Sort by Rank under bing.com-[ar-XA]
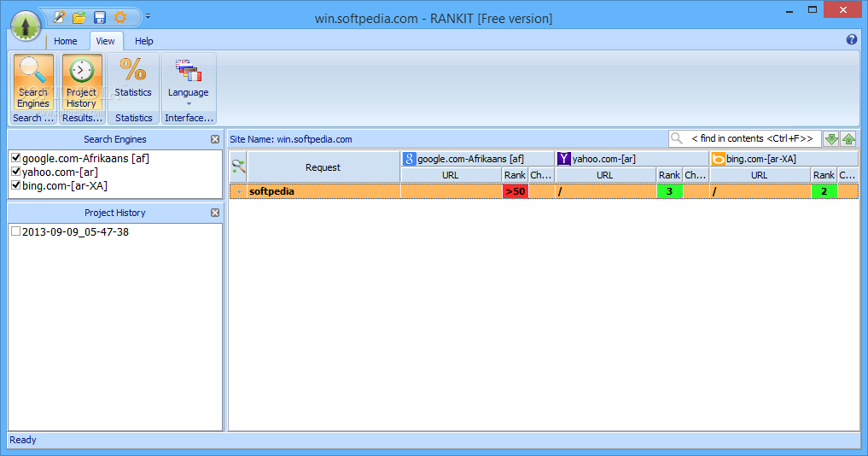Viewport: 868px width, 456px height. (824, 175)
